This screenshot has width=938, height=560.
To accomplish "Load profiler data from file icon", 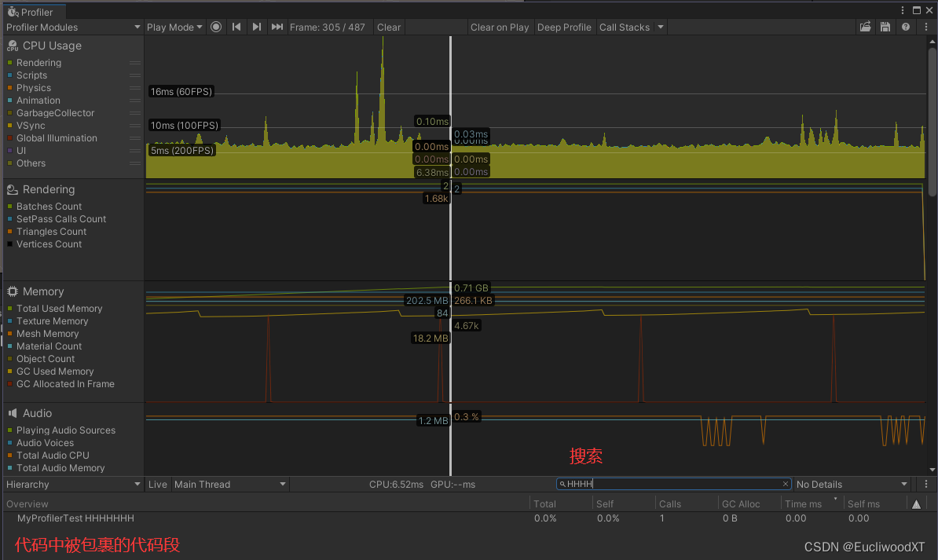I will coord(865,27).
